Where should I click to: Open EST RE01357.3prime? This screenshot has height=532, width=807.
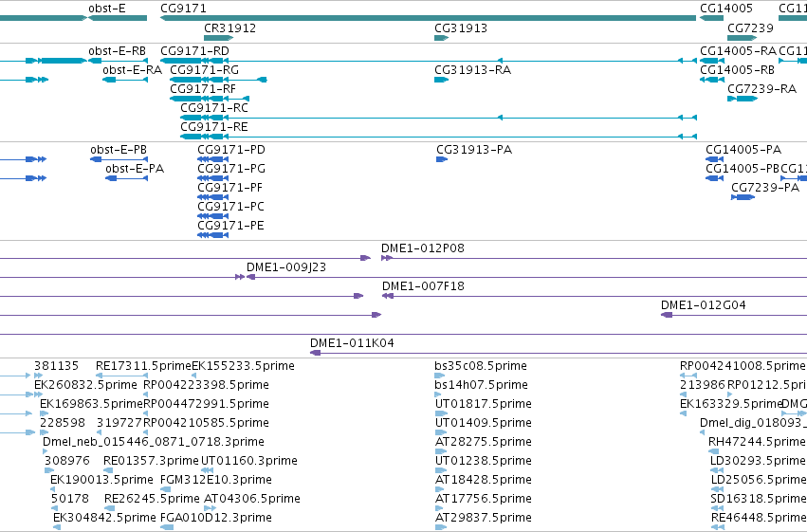click(x=108, y=470)
